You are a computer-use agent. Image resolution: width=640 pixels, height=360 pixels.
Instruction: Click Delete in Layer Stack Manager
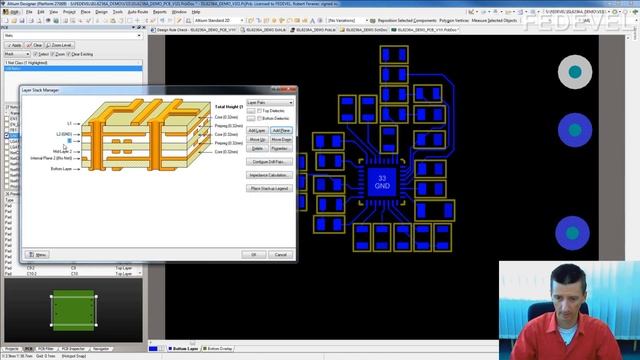257,149
